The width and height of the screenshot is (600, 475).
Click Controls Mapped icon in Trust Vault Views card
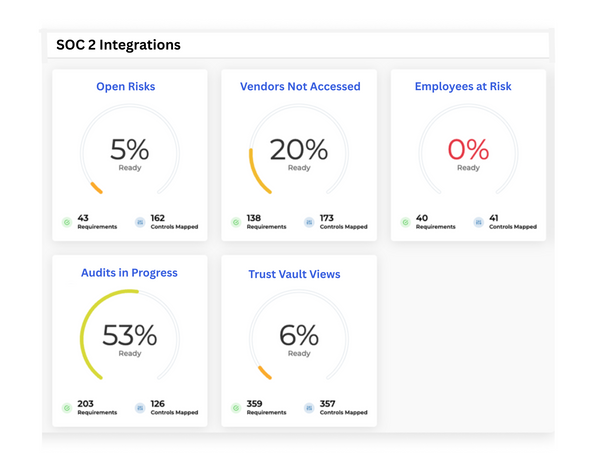pos(308,408)
